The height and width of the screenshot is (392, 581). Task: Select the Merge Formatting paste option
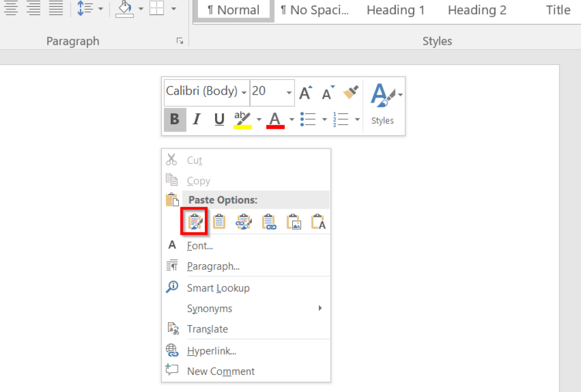tap(219, 221)
